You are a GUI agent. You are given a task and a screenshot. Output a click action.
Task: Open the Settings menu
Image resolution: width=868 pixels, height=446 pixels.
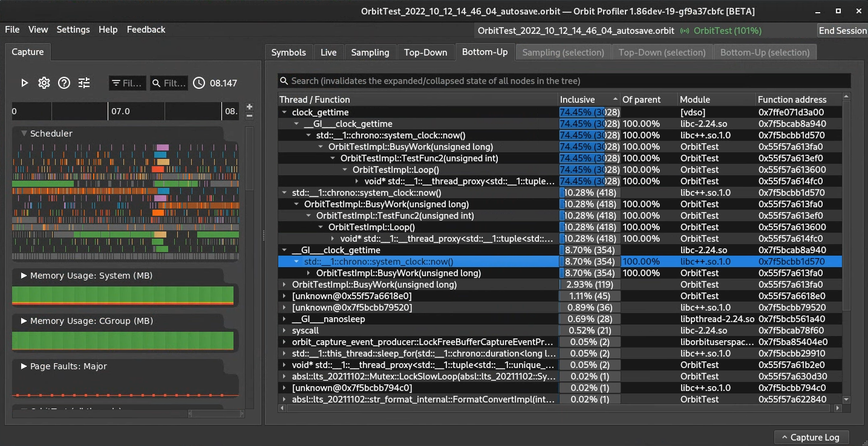(x=73, y=30)
